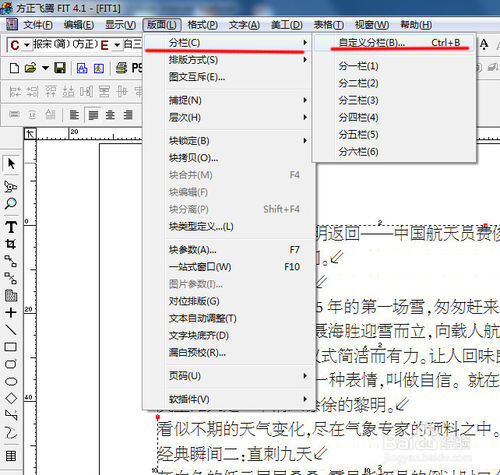Choose the magnifier zoom tool
Screen dimensions: 500x475
click(11, 203)
